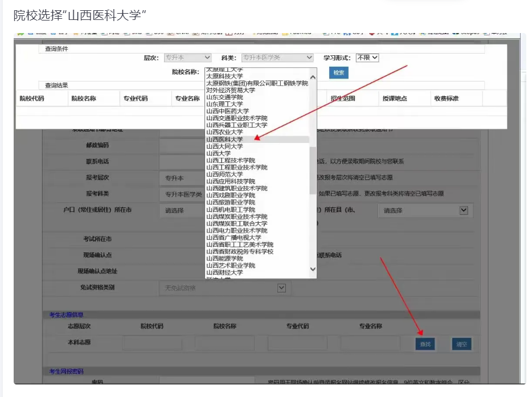
Task: Click the 招生范围 column header
Action: click(x=343, y=99)
